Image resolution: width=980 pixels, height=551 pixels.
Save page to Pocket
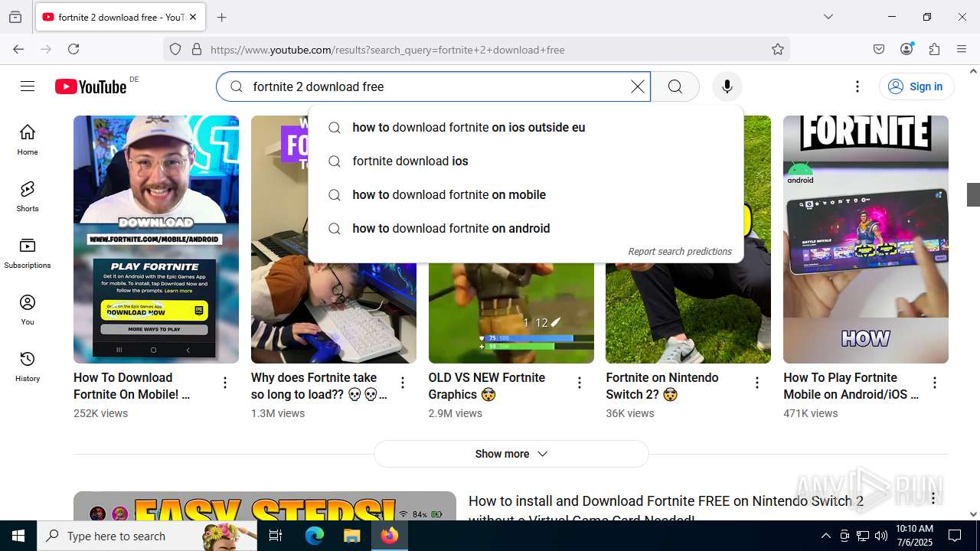coord(879,49)
